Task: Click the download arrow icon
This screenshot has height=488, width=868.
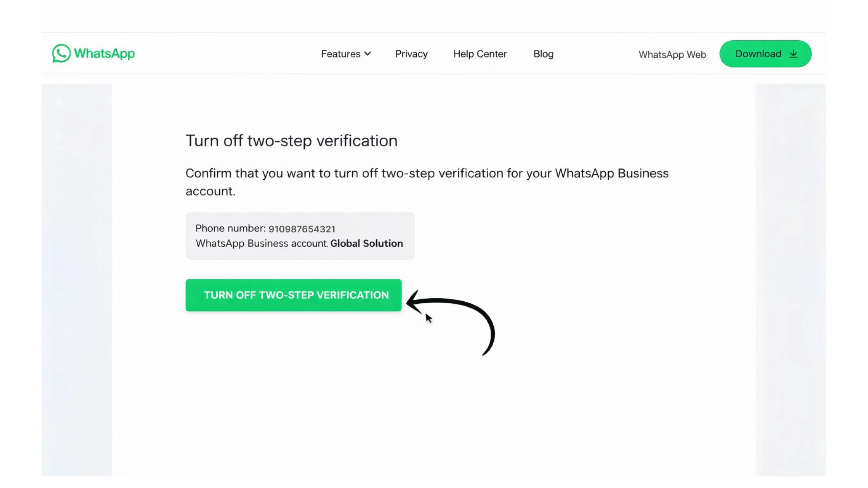Action: [793, 54]
